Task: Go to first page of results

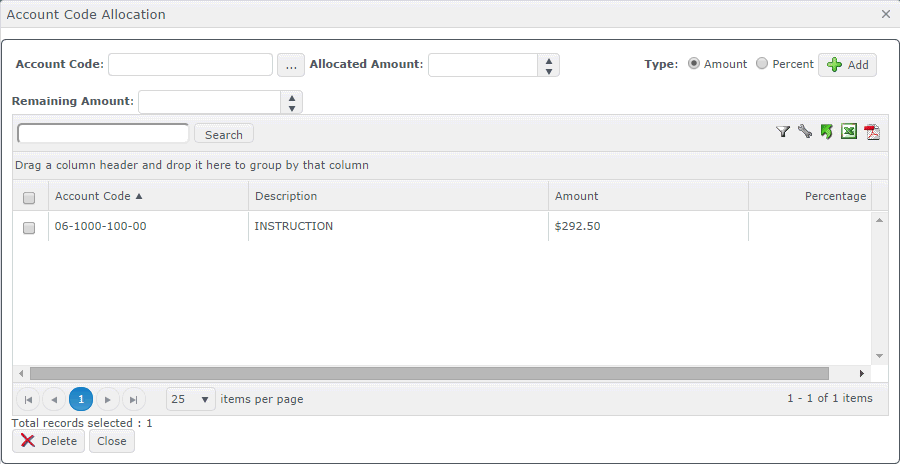Action: (29, 399)
